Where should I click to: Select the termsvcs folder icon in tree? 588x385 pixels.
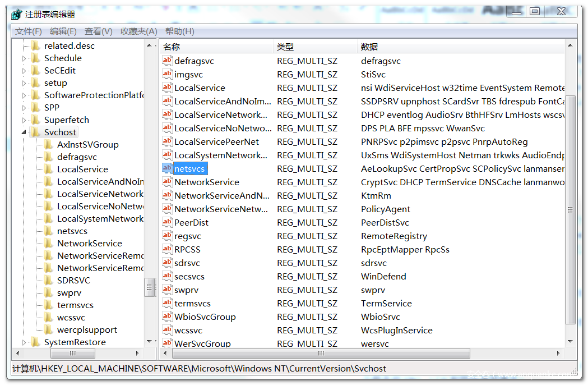coord(49,305)
